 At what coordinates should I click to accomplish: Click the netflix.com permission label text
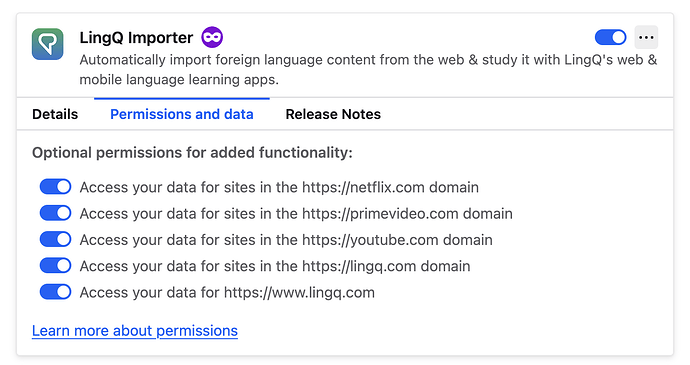pyautogui.click(x=279, y=187)
